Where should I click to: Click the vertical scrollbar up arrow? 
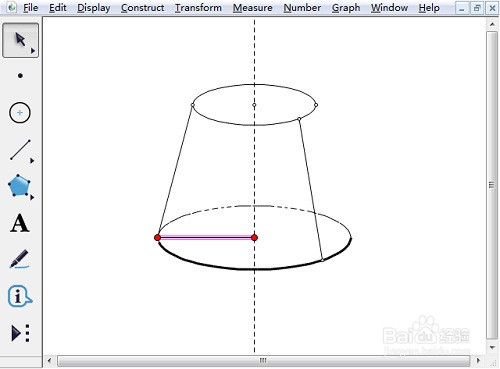point(492,24)
